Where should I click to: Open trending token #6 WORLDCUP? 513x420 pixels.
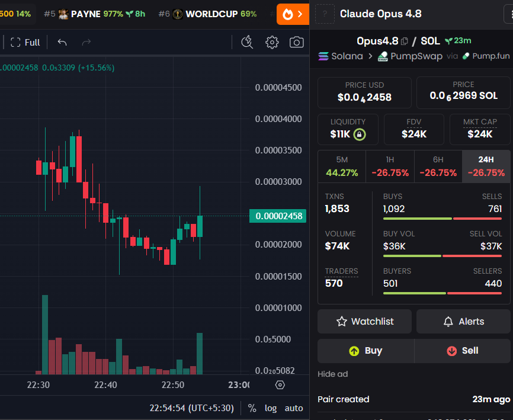point(207,14)
